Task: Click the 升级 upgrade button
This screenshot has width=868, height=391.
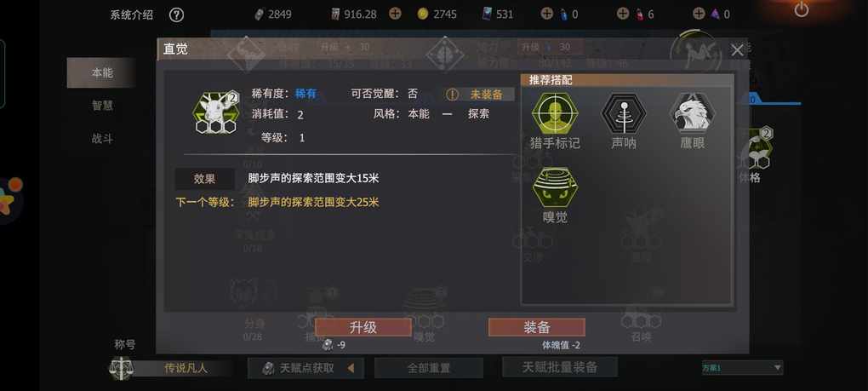Action: pyautogui.click(x=363, y=327)
